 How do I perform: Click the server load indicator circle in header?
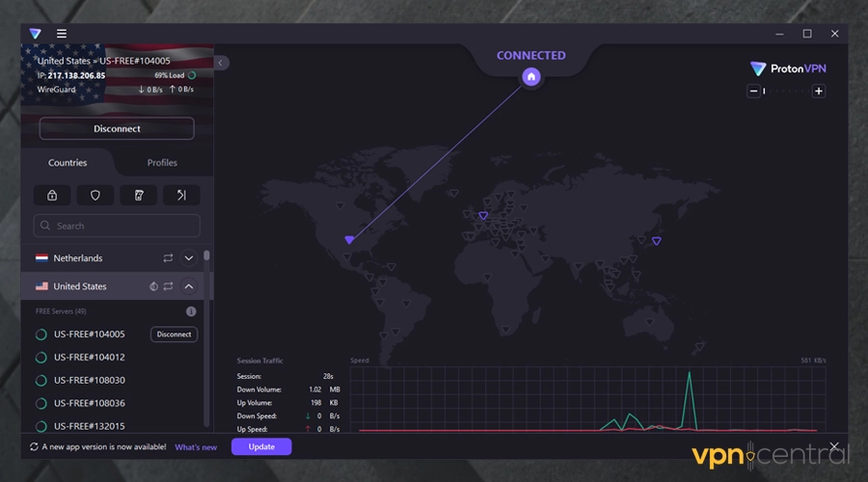[x=192, y=75]
